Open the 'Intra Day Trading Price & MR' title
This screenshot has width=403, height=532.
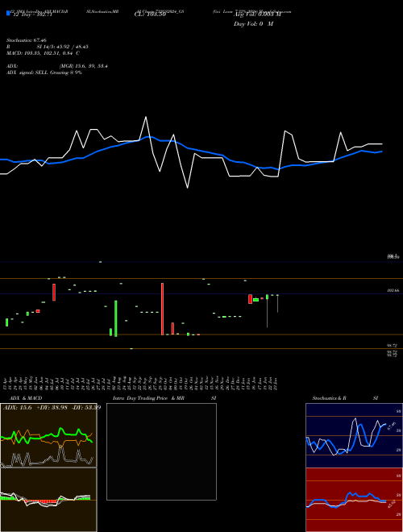pyautogui.click(x=148, y=398)
